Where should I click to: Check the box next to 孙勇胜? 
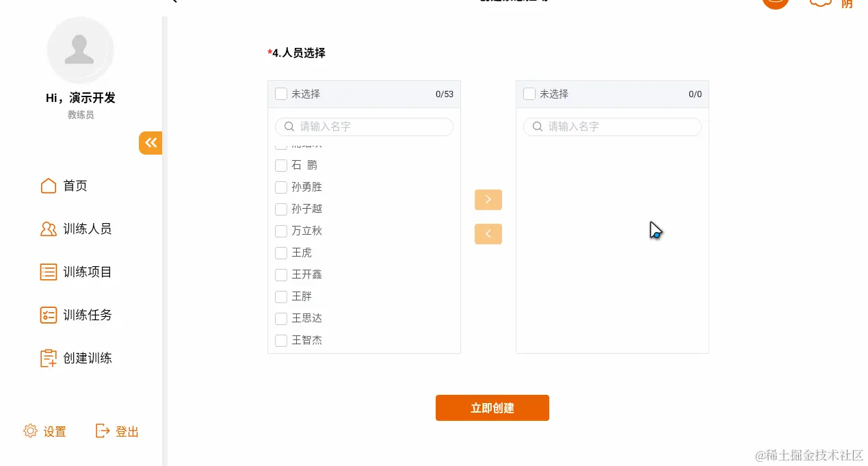point(281,187)
